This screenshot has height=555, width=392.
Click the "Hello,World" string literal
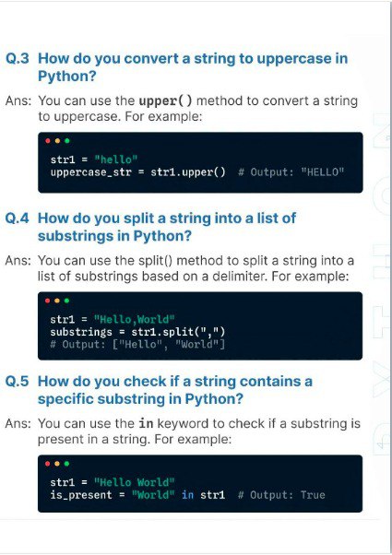(135, 320)
